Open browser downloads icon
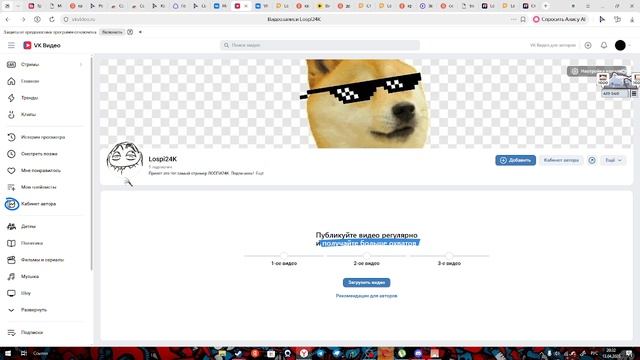This screenshot has height=360, width=640. 632,19
